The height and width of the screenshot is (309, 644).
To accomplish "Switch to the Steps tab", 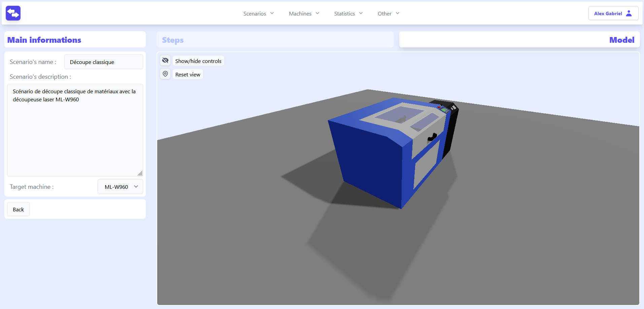I will (x=173, y=40).
